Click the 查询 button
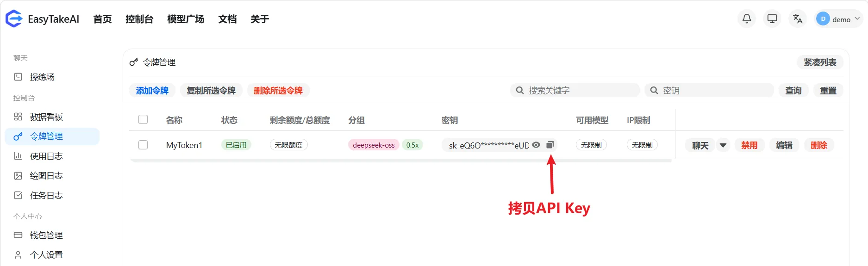This screenshot has height=266, width=868. click(x=793, y=90)
